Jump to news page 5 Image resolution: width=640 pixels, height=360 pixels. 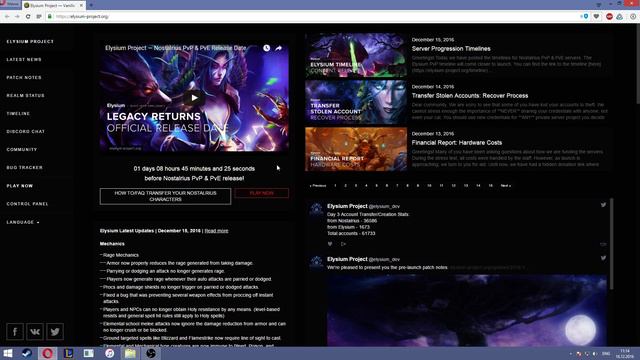[376, 186]
